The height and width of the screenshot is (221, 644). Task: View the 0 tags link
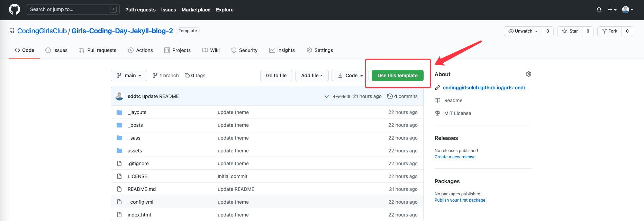pyautogui.click(x=195, y=76)
